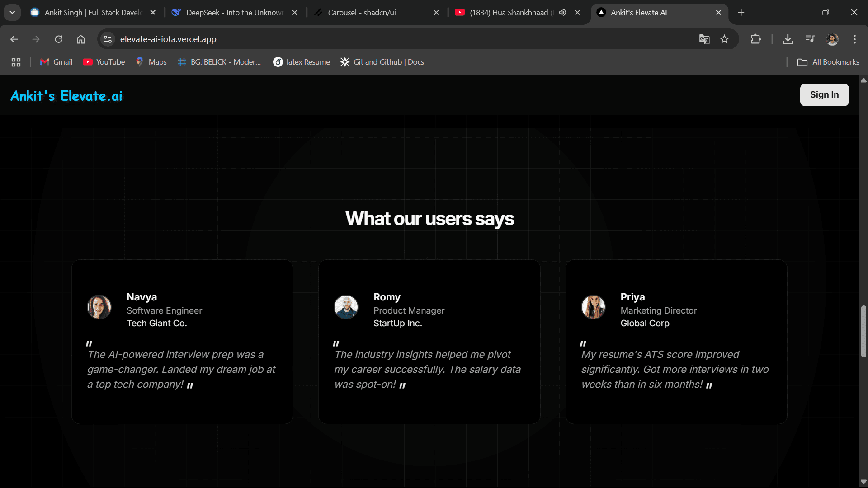Click the page vertical scrollbar thumb
Screen dimensions: 868x488
863,331
